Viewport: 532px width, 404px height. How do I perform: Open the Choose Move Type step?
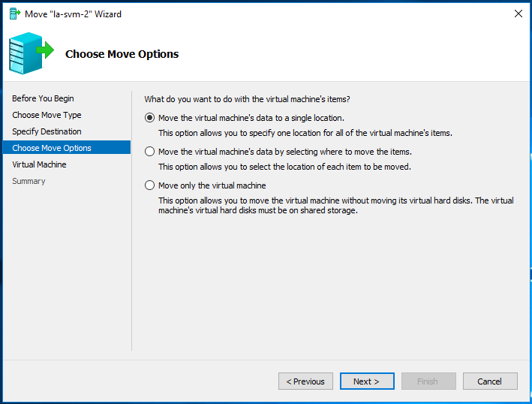(x=47, y=115)
